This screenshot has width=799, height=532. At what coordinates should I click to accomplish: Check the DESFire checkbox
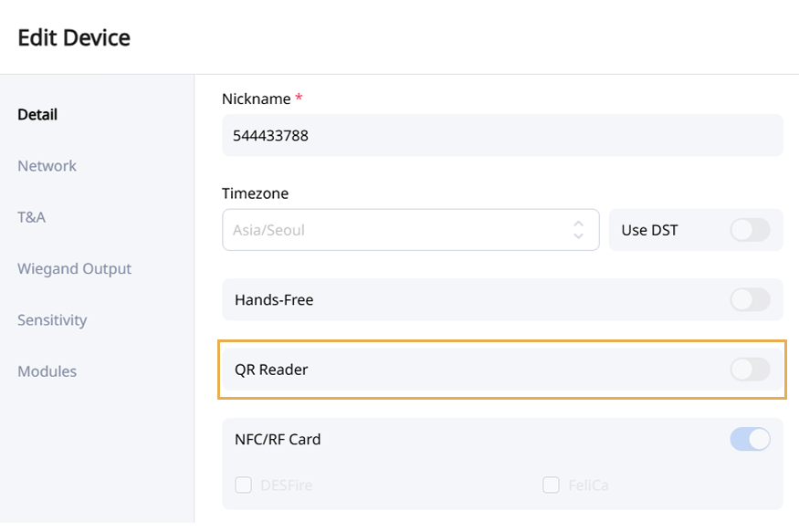(243, 485)
